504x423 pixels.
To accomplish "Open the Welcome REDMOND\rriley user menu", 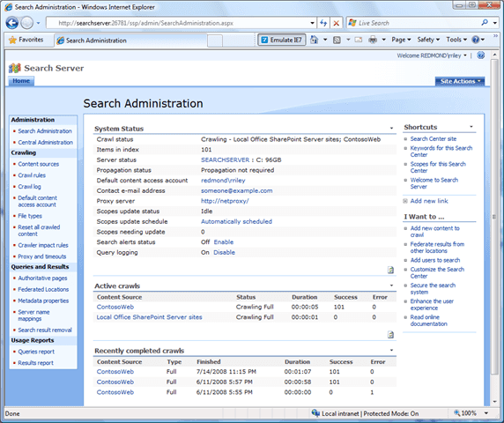I will coord(432,56).
